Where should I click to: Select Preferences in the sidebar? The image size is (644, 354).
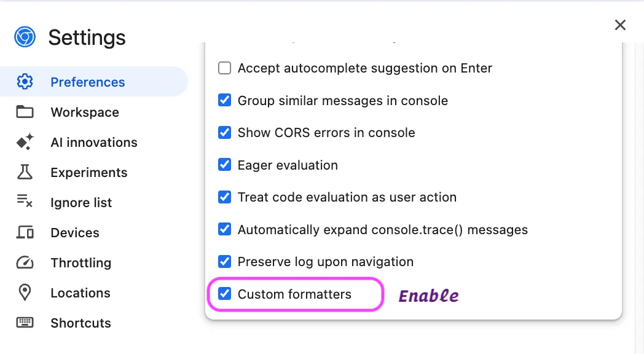coord(87,81)
